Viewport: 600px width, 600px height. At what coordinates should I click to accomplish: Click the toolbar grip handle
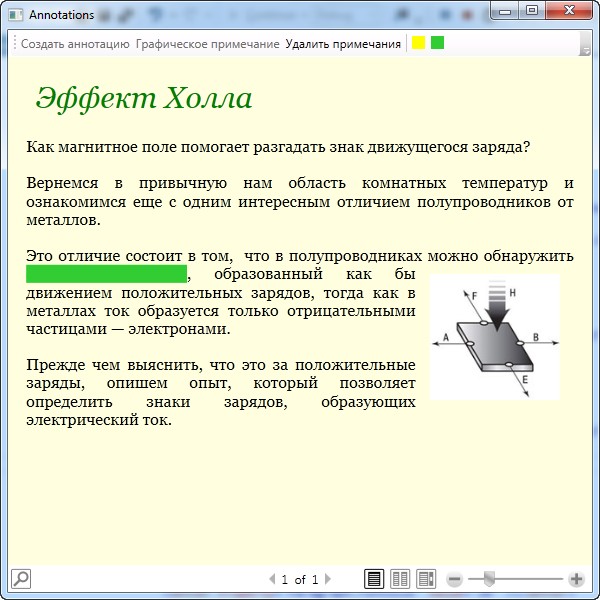click(15, 43)
